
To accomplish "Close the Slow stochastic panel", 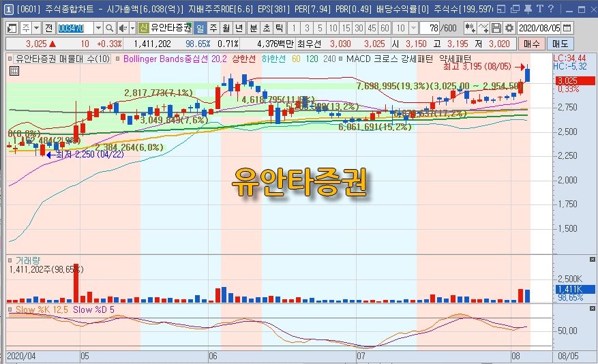I will [593, 308].
